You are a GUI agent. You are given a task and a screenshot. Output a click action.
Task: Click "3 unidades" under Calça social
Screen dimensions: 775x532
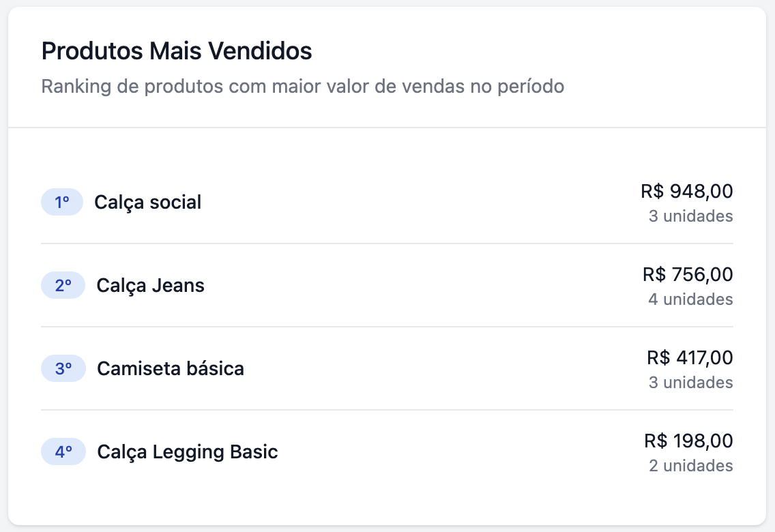click(690, 216)
